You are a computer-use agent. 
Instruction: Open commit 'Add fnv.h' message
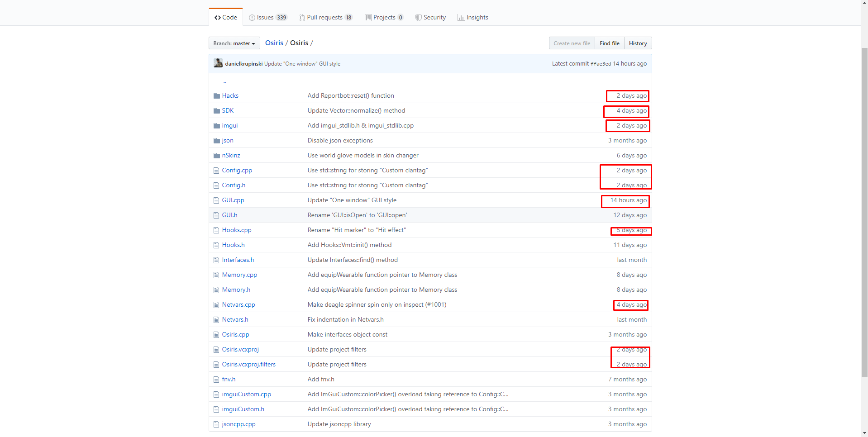coord(321,379)
